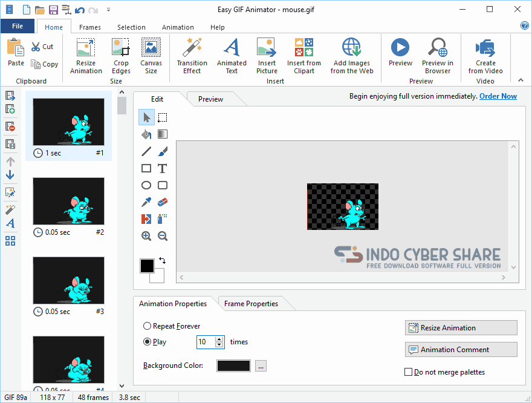Undo last action in title bar
The height and width of the screenshot is (403, 532).
tap(80, 10)
